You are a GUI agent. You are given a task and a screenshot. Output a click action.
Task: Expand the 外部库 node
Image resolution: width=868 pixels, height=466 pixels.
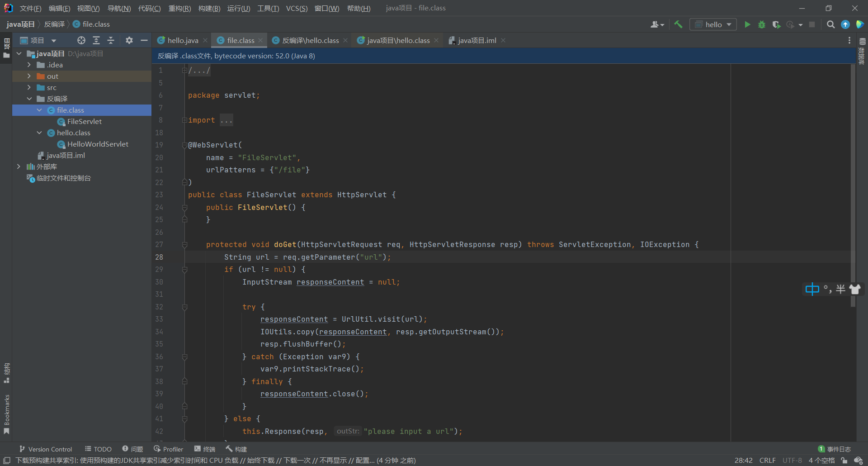pos(19,166)
